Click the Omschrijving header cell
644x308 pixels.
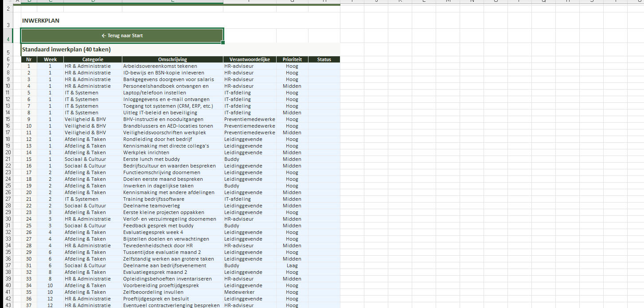172,59
